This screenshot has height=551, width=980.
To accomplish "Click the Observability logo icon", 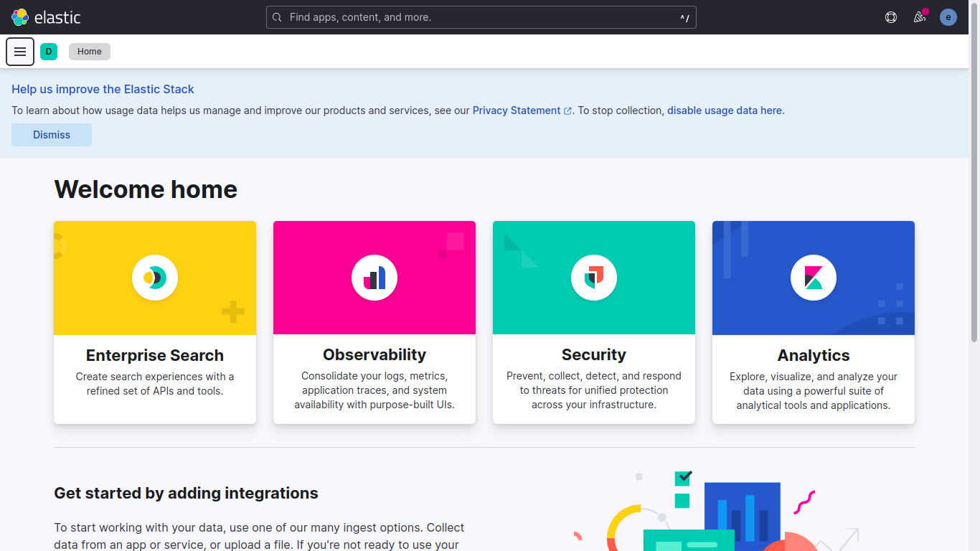I will [374, 278].
